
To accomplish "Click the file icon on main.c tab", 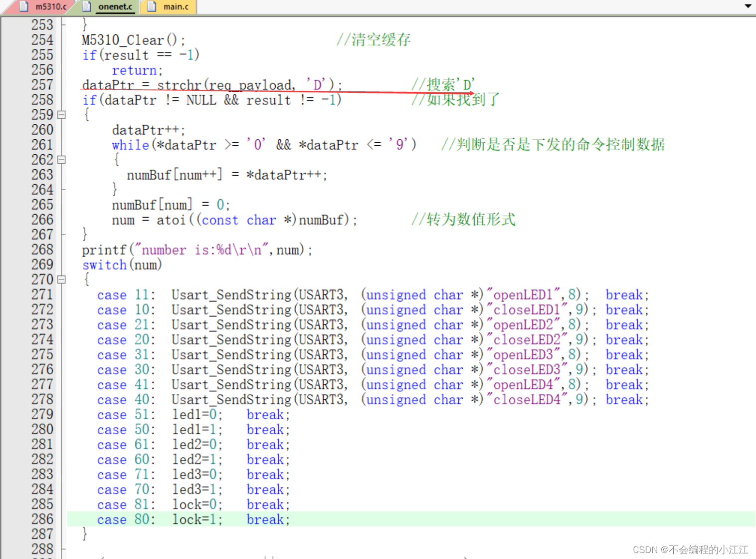I will (x=152, y=6).
